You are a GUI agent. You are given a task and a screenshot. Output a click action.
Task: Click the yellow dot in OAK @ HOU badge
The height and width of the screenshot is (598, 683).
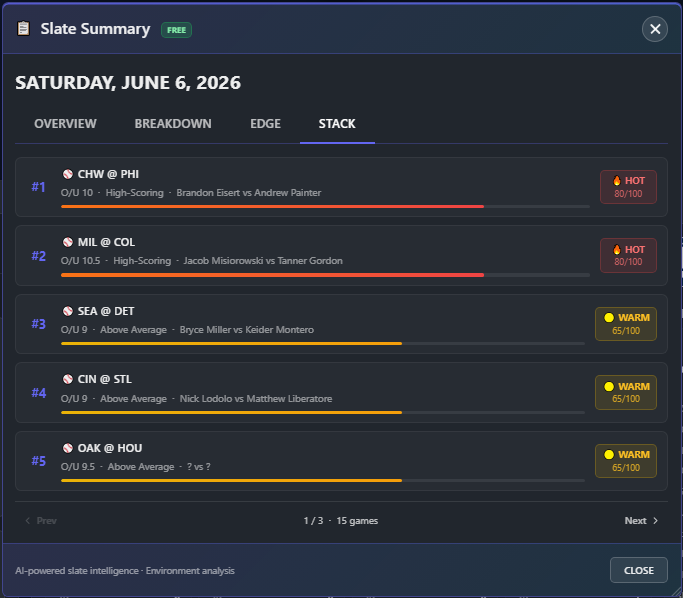609,455
